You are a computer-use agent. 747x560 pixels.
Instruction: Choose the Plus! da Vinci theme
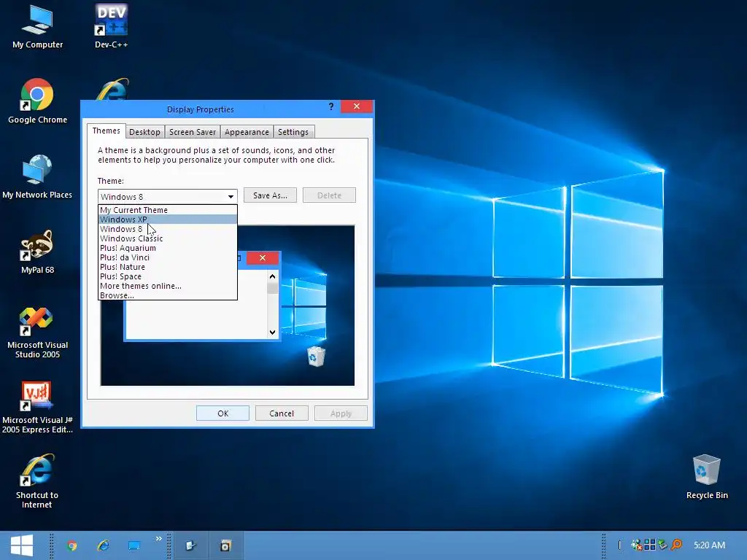click(168, 257)
